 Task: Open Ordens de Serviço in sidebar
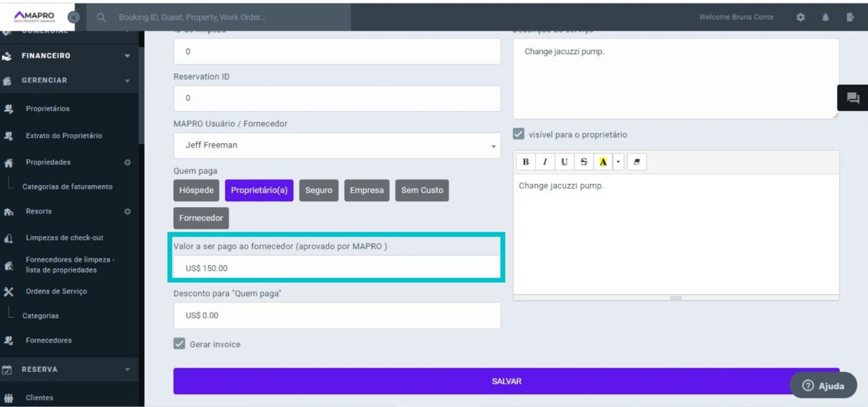(x=56, y=291)
